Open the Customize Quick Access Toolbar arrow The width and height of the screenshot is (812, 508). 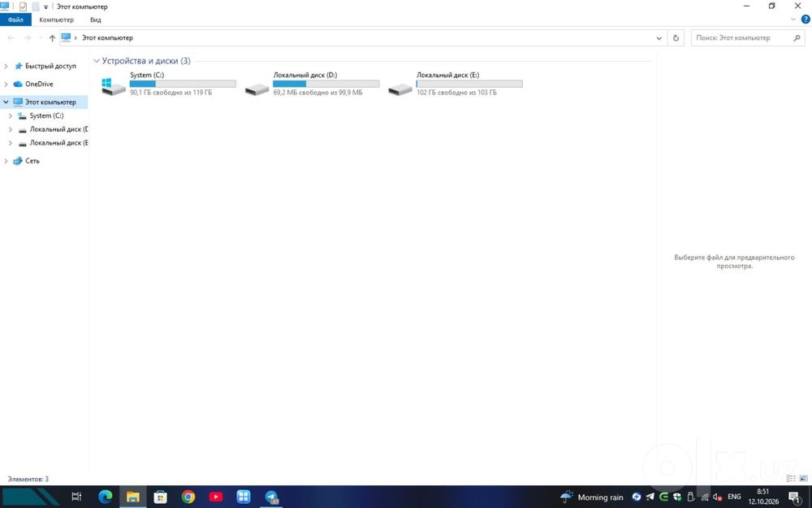[x=45, y=7]
